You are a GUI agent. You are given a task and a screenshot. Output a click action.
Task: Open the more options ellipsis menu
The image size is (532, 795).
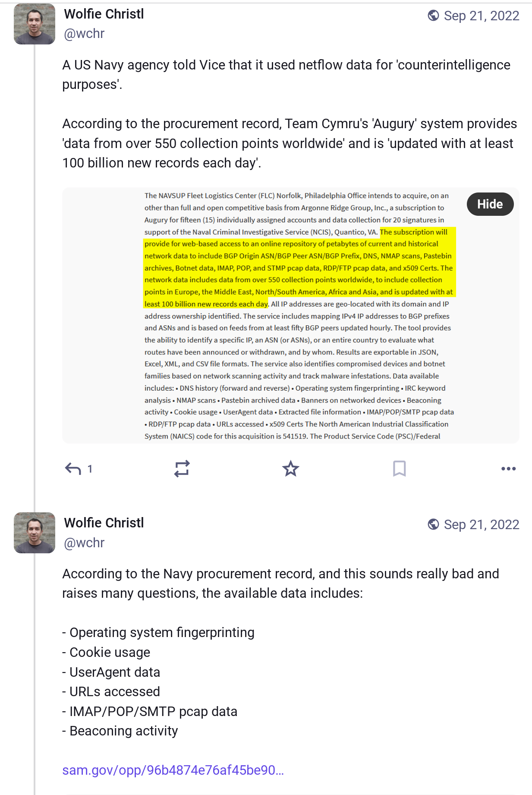pyautogui.click(x=508, y=469)
